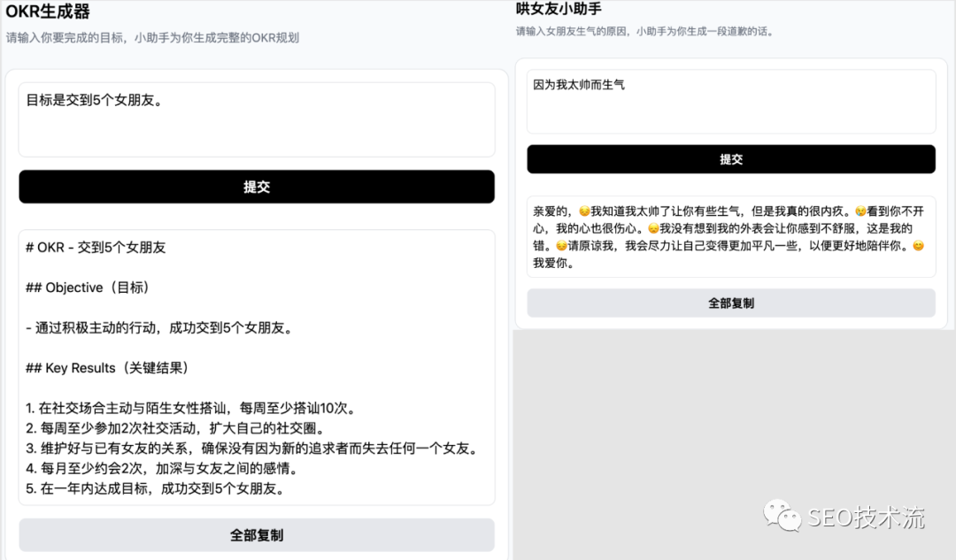
Task: Click the input field with 因为我太帅而生气
Action: pyautogui.click(x=731, y=102)
